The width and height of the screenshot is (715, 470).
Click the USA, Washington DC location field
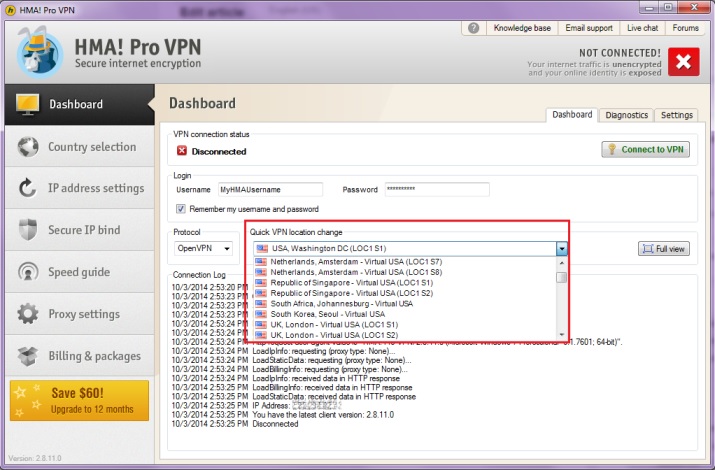point(405,249)
